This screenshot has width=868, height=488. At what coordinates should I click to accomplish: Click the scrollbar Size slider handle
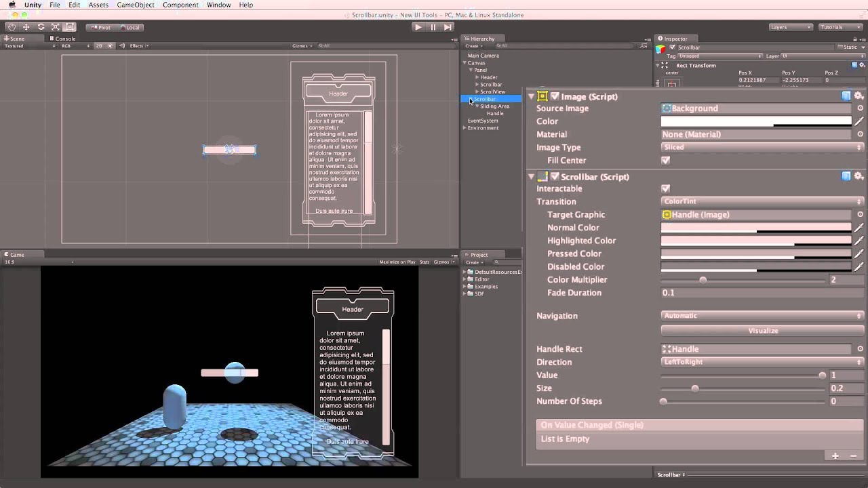click(694, 388)
